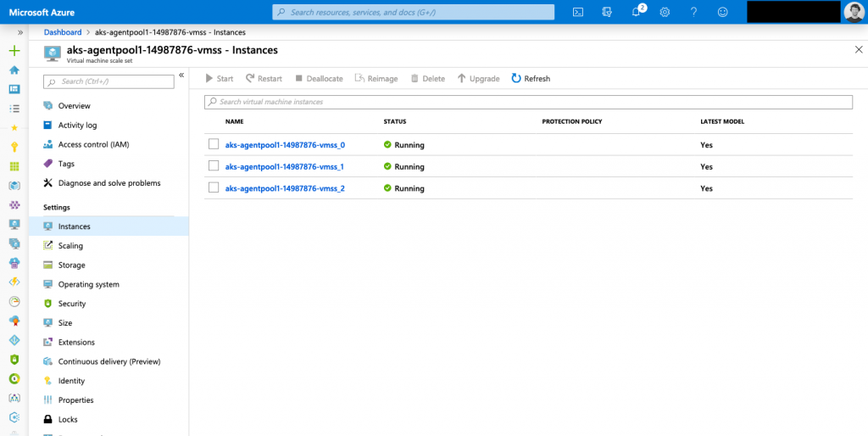The height and width of the screenshot is (436, 868).
Task: Click the search virtual machine instances field
Action: tap(528, 102)
